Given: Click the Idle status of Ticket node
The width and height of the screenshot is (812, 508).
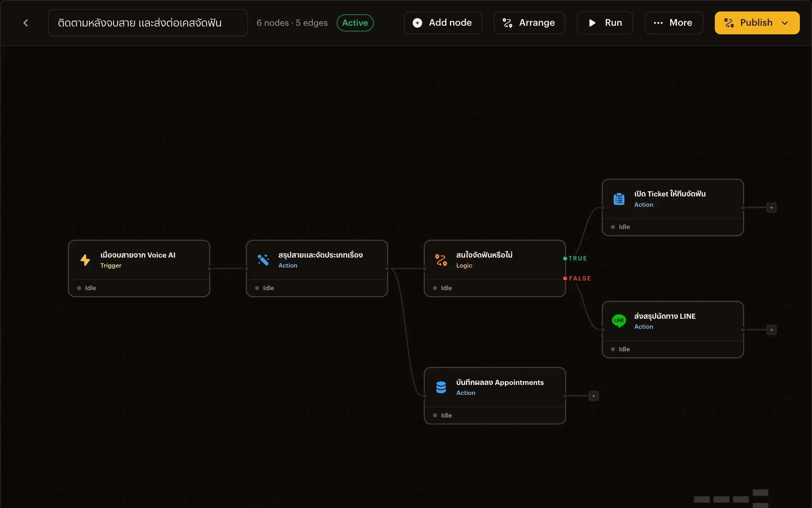Looking at the screenshot, I should pos(620,227).
